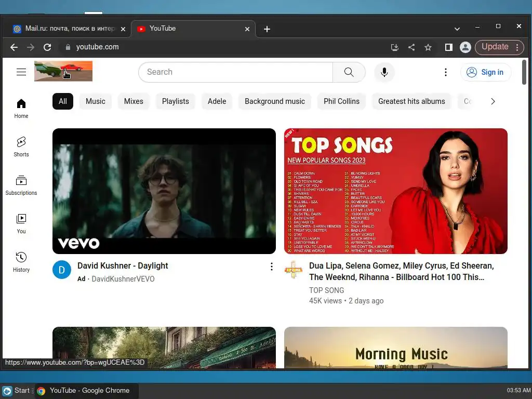532x399 pixels.
Task: Go to Home in the sidebar
Action: 21,109
